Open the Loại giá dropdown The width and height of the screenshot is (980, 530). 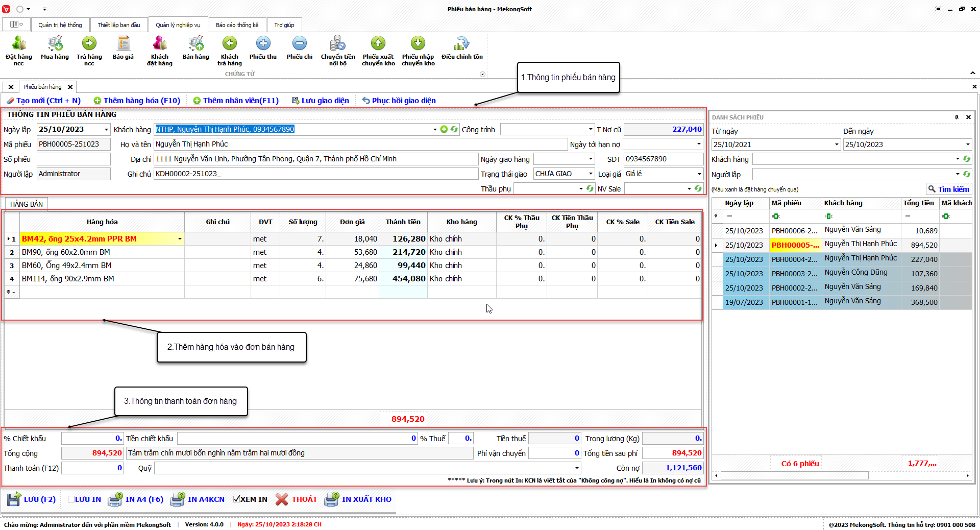(x=699, y=174)
